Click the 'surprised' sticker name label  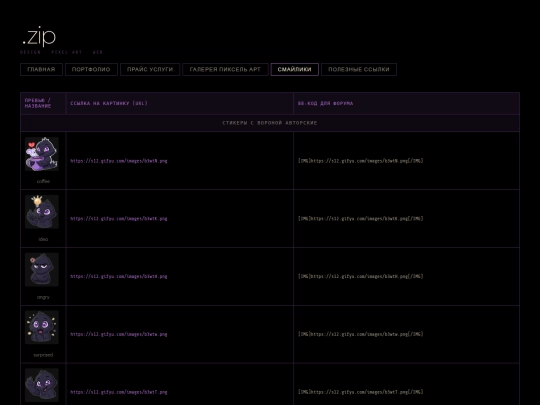pos(43,355)
